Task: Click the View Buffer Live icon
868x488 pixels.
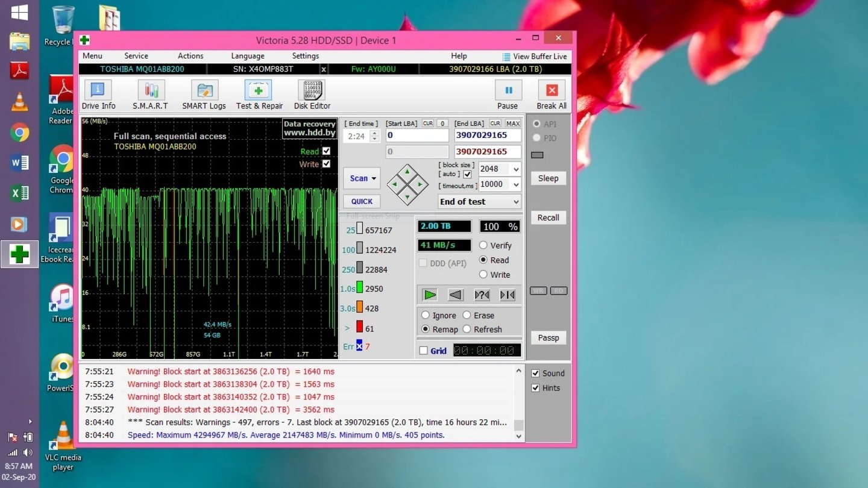Action: coord(506,57)
